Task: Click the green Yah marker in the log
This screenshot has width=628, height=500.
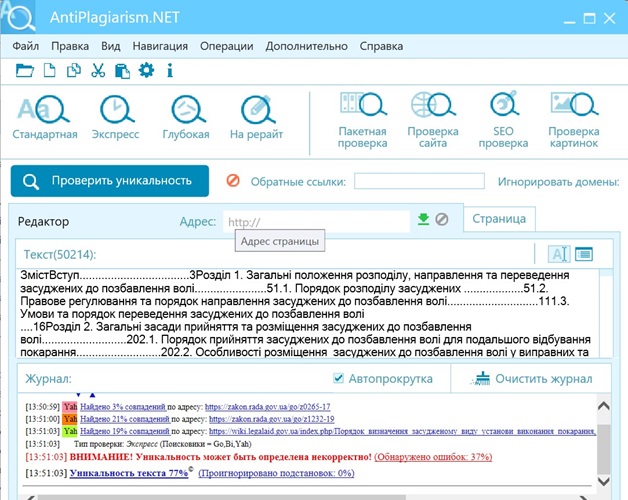Action: coord(70,431)
